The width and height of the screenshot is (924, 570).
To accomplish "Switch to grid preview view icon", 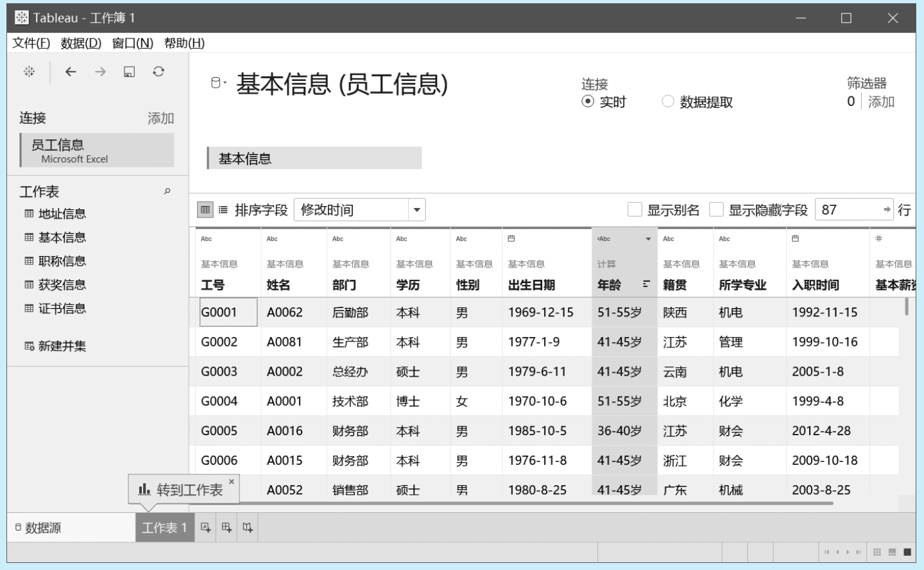I will (x=205, y=210).
